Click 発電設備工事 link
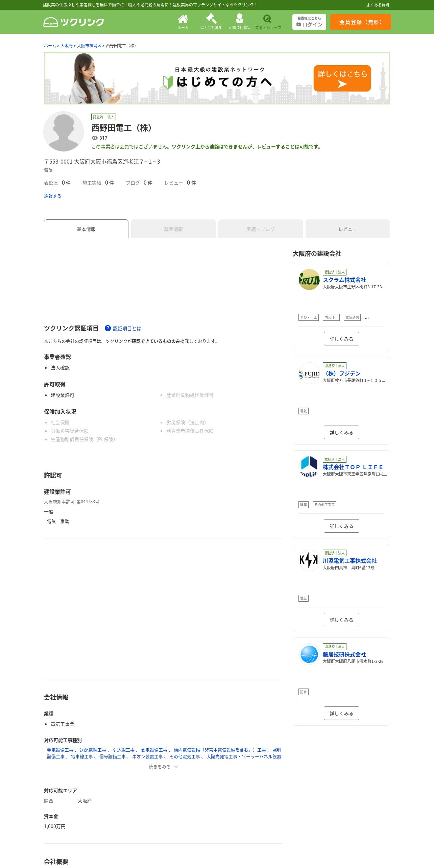The image size is (434, 868). pyautogui.click(x=60, y=750)
